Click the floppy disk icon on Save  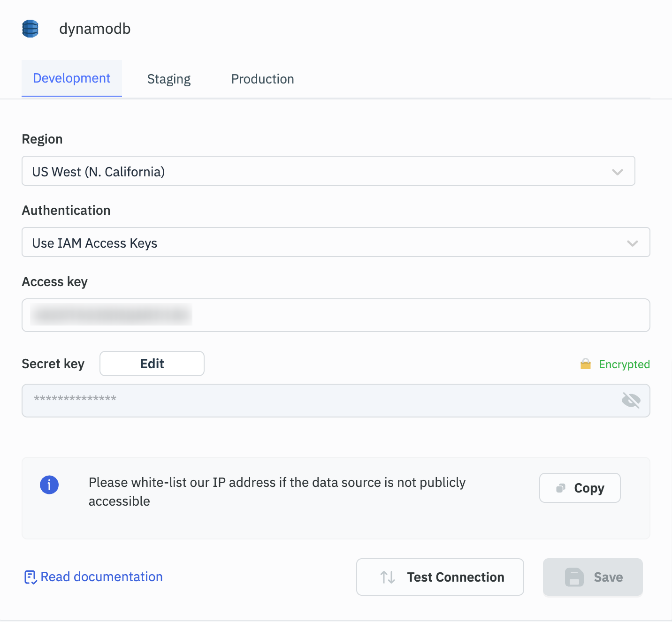(574, 577)
